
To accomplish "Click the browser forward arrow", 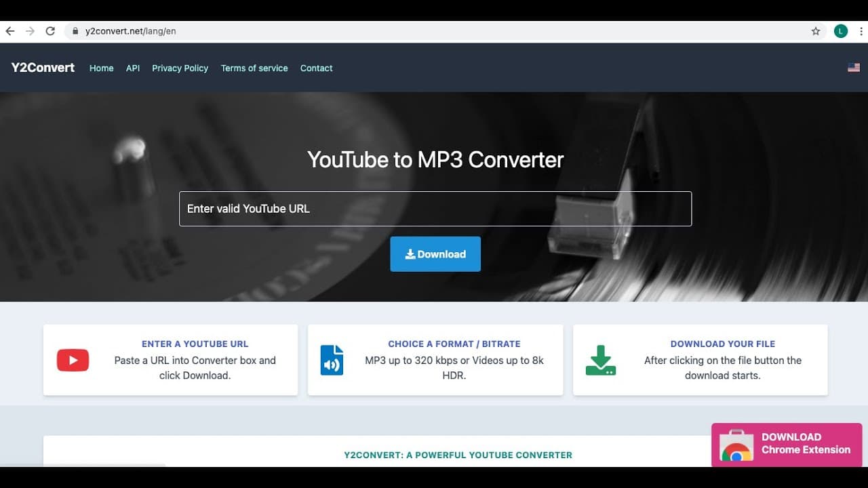I will (30, 31).
